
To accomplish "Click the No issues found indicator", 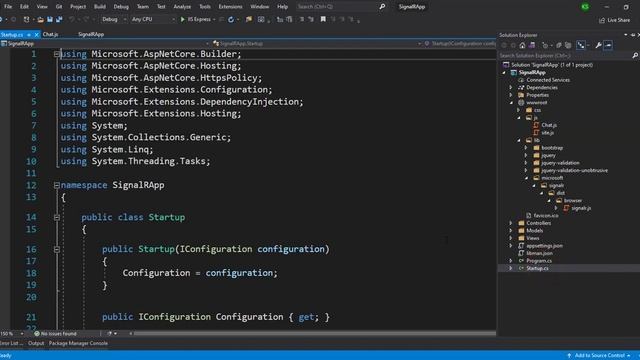I will (x=56, y=334).
